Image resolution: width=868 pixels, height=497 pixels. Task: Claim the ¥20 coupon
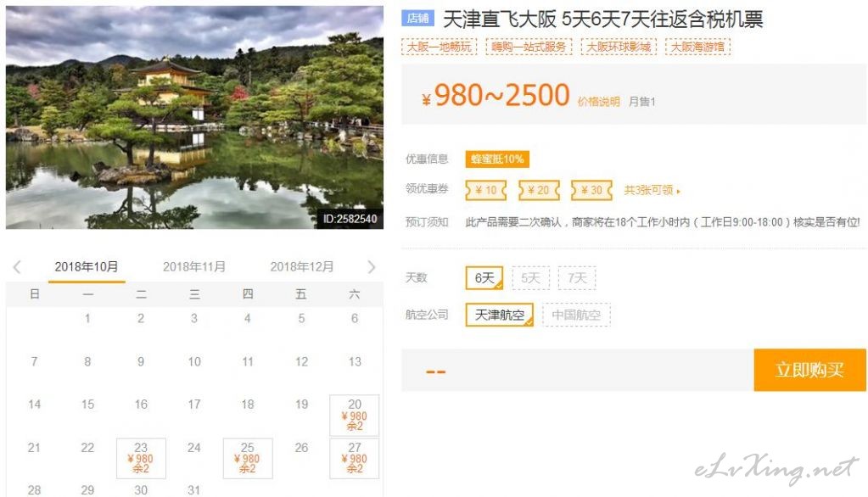(539, 190)
